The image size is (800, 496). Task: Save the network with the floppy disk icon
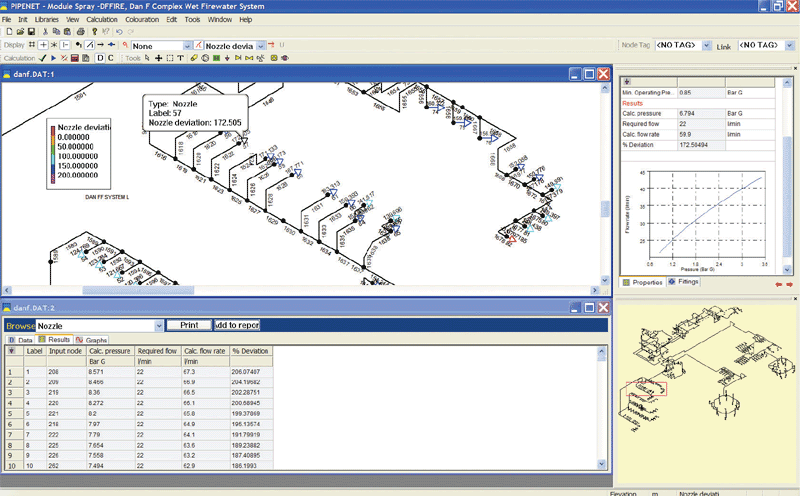pos(31,32)
